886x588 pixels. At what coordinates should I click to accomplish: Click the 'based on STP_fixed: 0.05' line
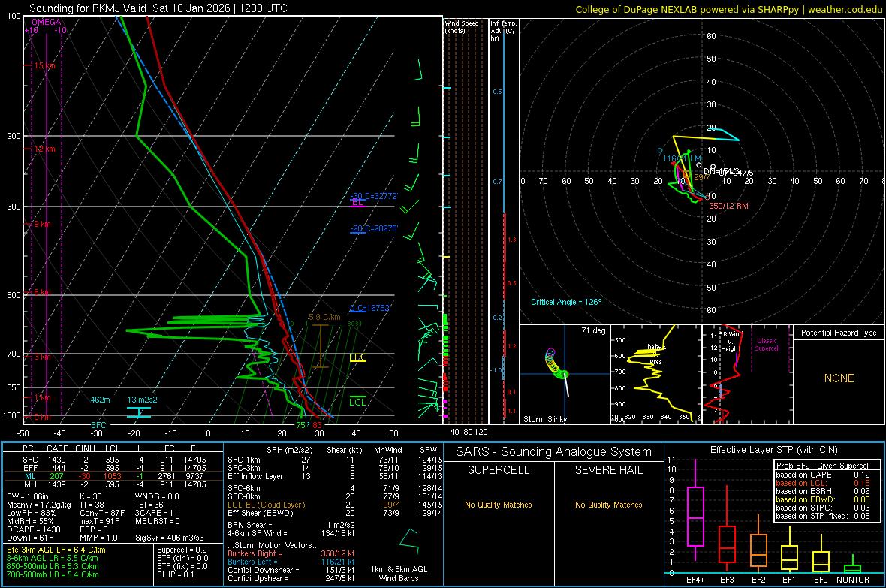pyautogui.click(x=823, y=516)
